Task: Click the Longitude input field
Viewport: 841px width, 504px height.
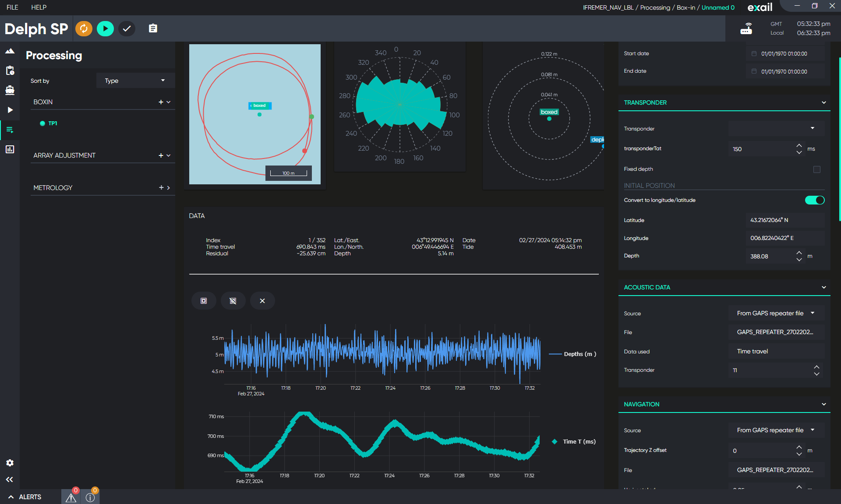Action: point(785,238)
